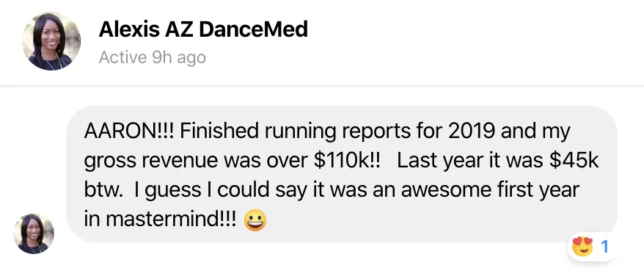Click the grinning face emoji in the message

[x=255, y=221]
